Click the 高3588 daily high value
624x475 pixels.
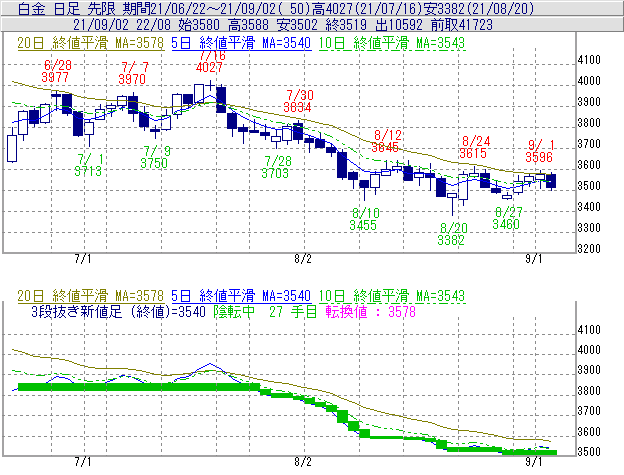(248, 25)
